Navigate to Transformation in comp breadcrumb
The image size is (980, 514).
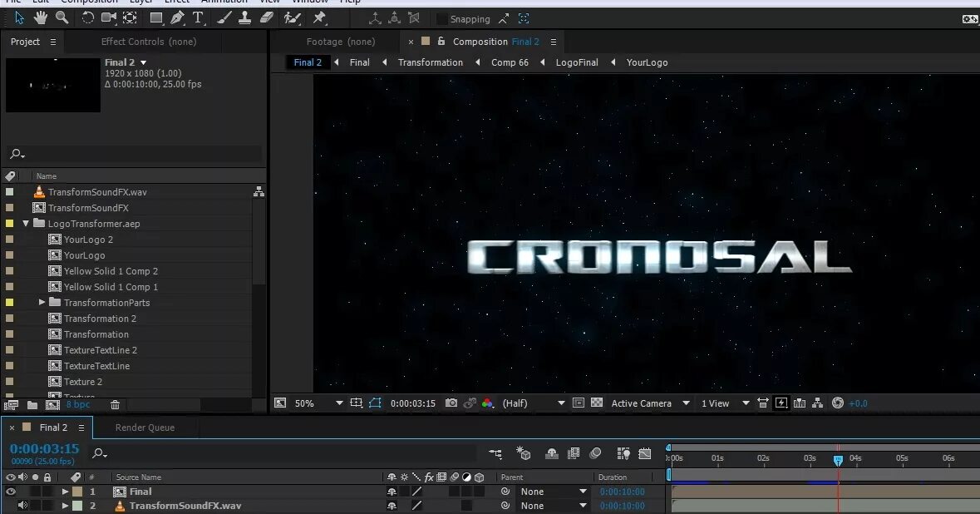pyautogui.click(x=431, y=62)
